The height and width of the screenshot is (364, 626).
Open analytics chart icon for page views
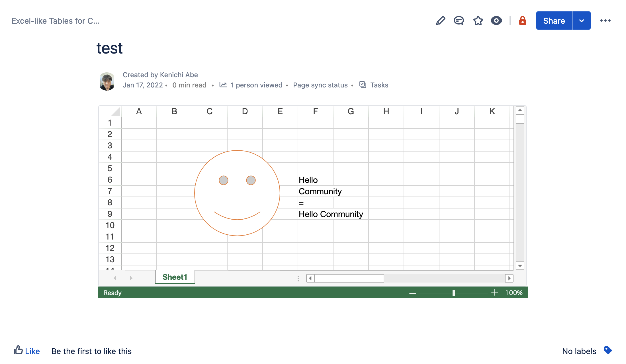point(223,85)
